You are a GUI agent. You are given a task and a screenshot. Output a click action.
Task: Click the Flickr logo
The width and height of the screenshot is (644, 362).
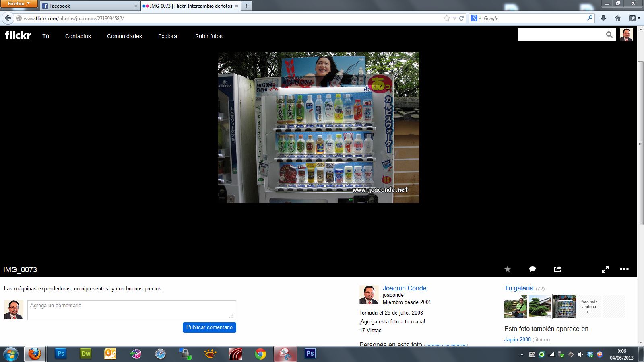pos(18,35)
